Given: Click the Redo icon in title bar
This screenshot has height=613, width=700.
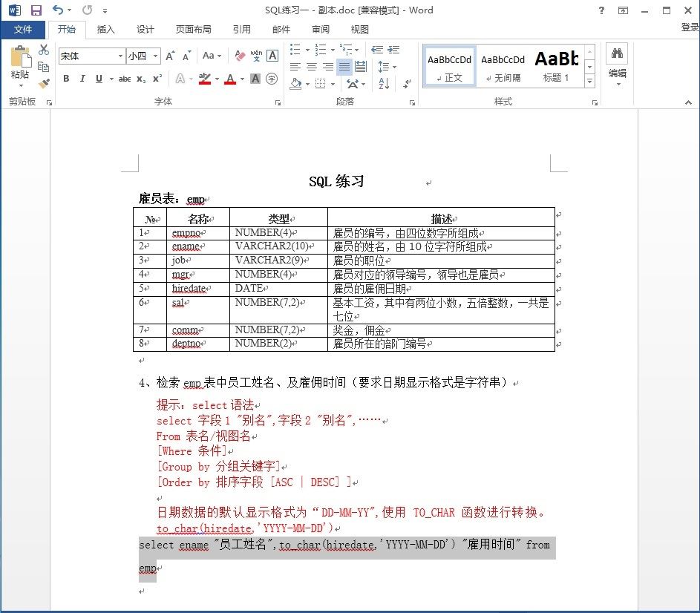Looking at the screenshot, I should [88, 10].
